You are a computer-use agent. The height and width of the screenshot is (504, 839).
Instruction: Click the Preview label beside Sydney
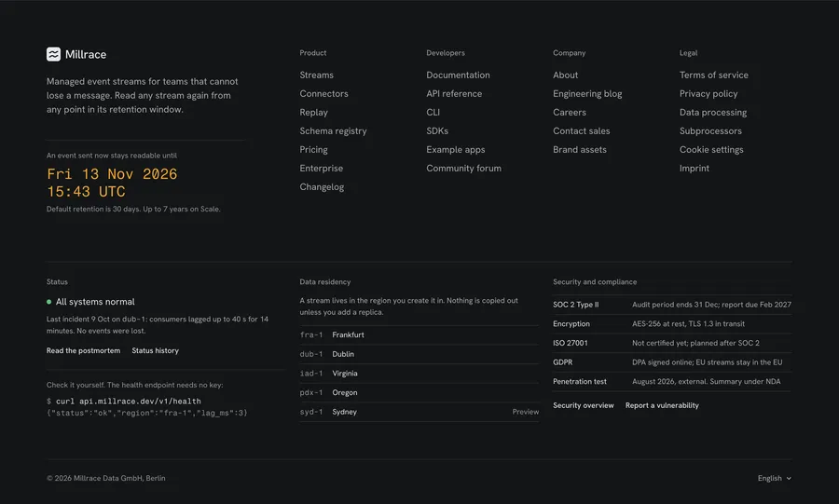pyautogui.click(x=526, y=412)
